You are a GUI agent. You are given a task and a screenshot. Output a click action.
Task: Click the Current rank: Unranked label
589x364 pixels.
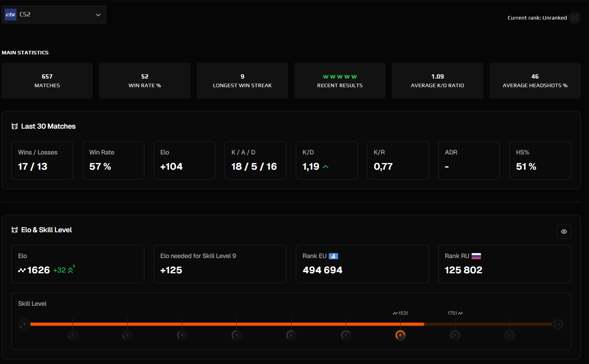[x=537, y=18]
